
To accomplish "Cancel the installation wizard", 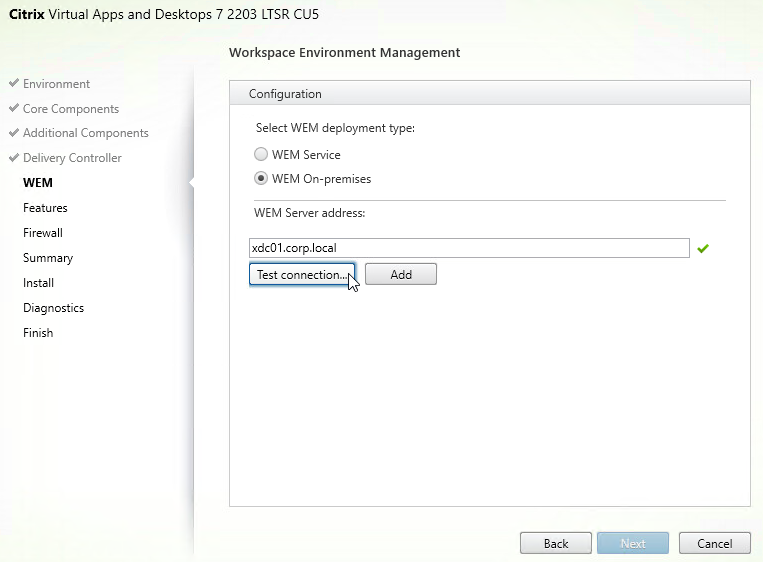I will [714, 543].
